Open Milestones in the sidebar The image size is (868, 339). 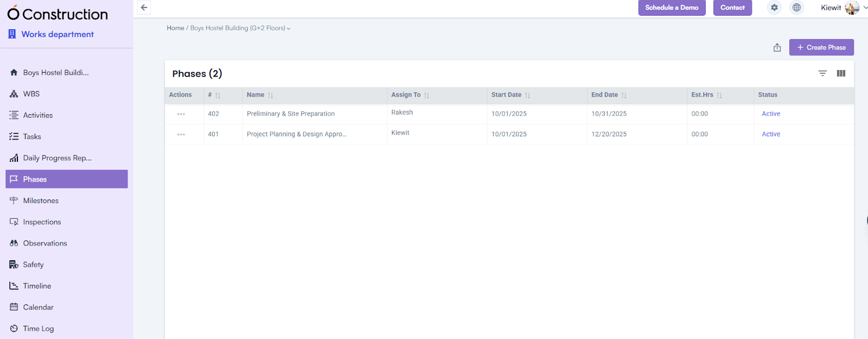pyautogui.click(x=41, y=200)
